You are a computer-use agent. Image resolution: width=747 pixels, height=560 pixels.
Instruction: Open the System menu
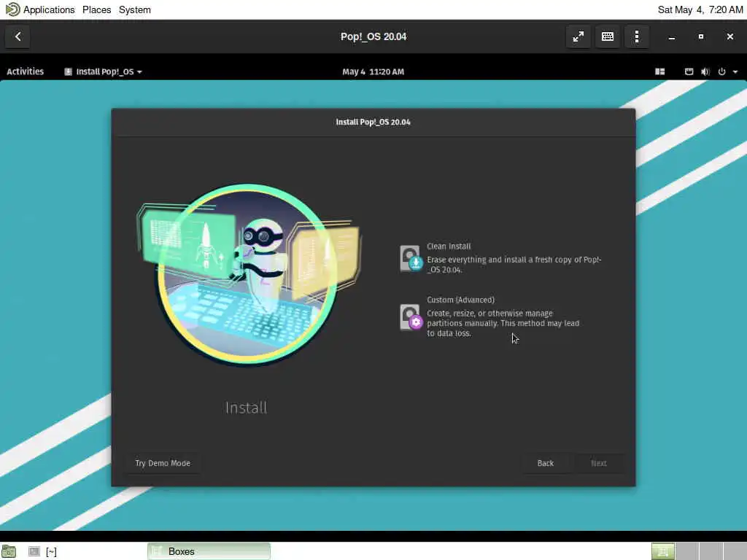click(x=135, y=9)
